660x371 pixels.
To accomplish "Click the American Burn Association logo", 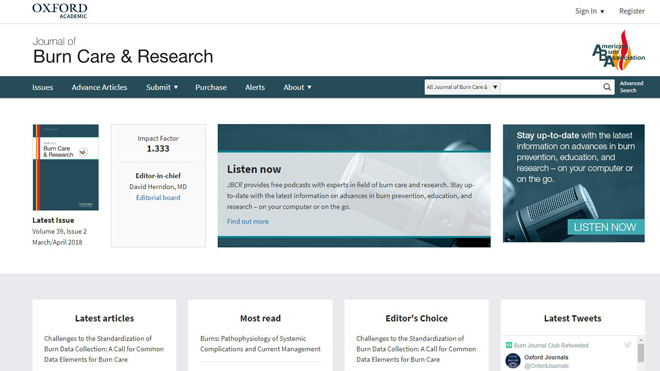I will coord(618,51).
